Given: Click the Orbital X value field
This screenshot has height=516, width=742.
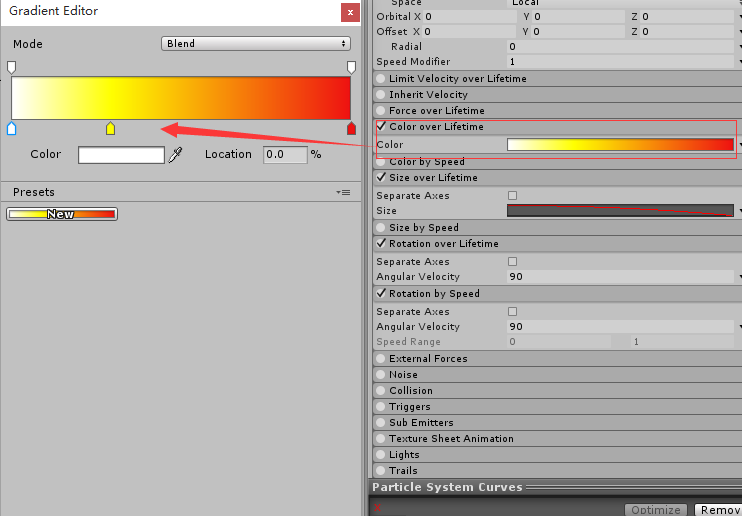Looking at the screenshot, I should click(x=470, y=17).
